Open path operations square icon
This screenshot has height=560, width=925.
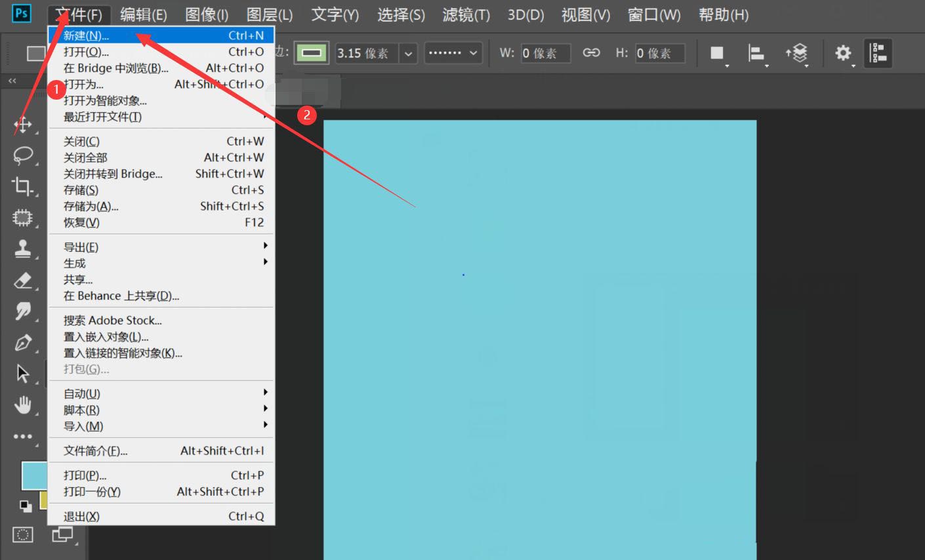point(718,53)
